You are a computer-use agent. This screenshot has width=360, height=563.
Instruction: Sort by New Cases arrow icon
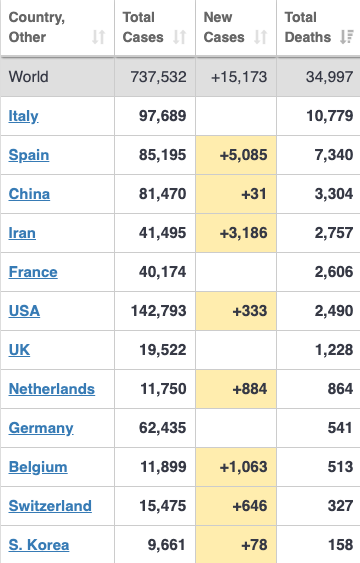[x=261, y=37]
